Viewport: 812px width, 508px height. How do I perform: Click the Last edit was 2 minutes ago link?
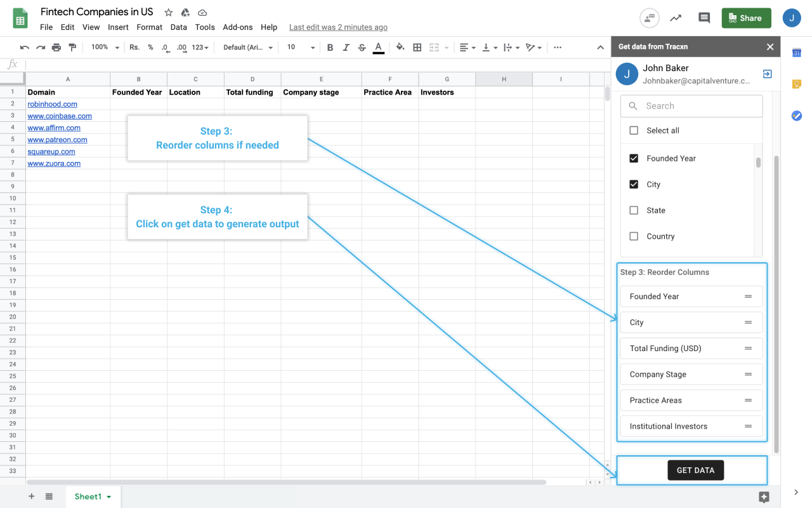click(338, 27)
